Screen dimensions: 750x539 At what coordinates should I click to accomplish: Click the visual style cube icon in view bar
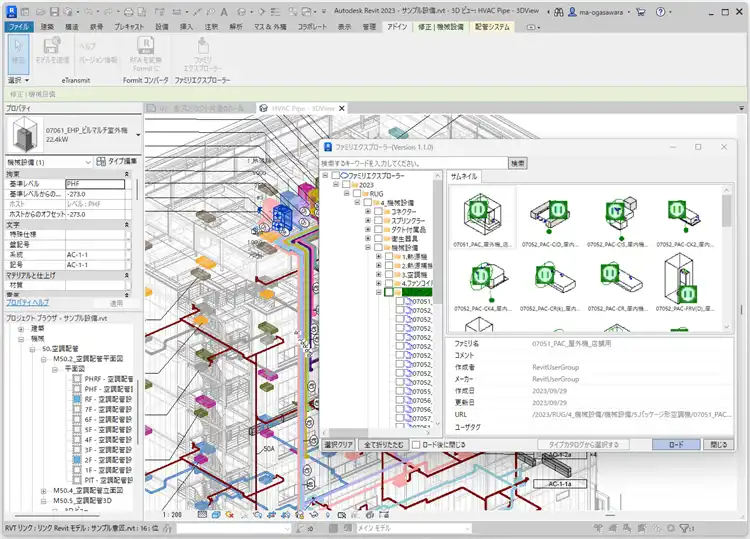[x=216, y=515]
